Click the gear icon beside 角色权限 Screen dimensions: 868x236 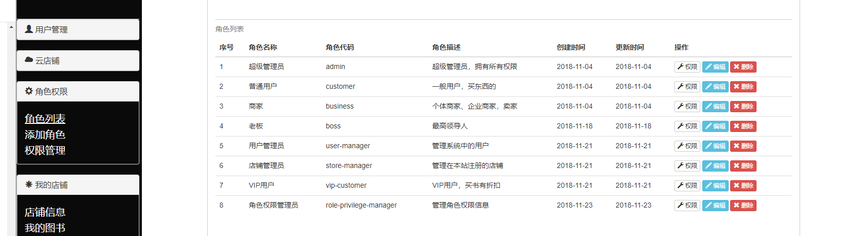click(29, 91)
